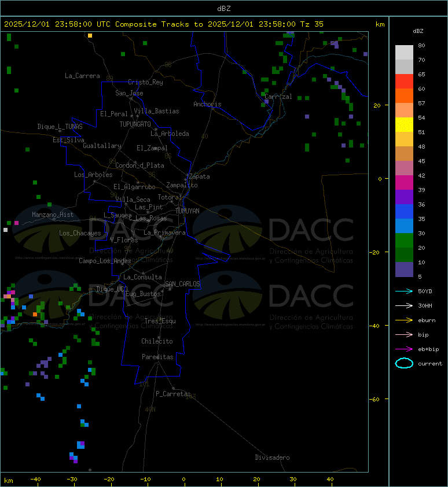Image resolution: width=448 pixels, height=487 pixels.
Task: Click the 'Composite Tracks' header text
Action: click(x=152, y=24)
